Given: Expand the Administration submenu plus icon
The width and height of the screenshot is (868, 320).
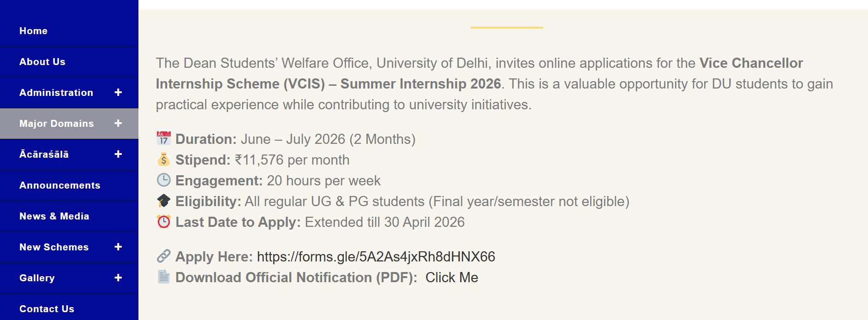Looking at the screenshot, I should (118, 92).
